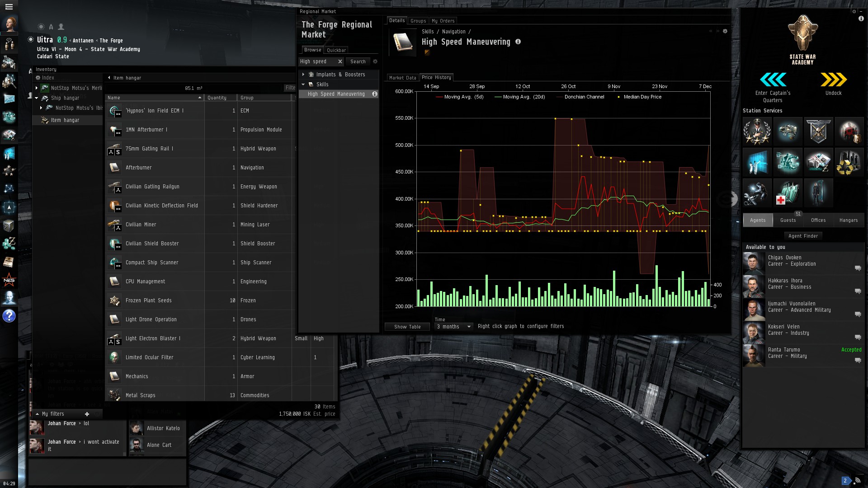The height and width of the screenshot is (488, 868).
Task: Switch to the Market Data tab
Action: point(403,78)
